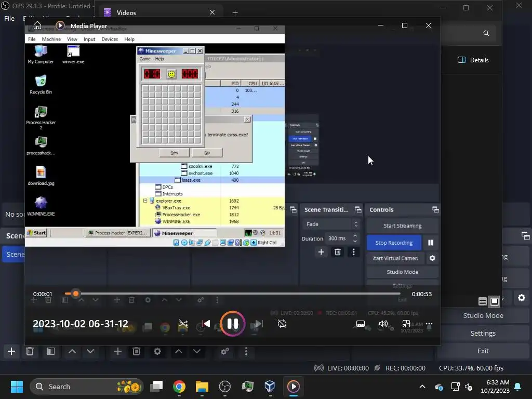Remove selected source with trash icon

click(x=137, y=352)
